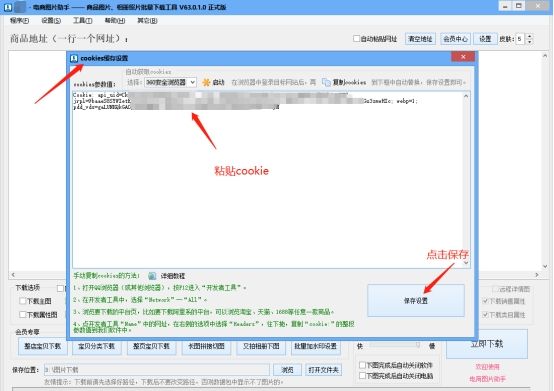Screen dimensions: 554x391
Task: Click the 宝贝分类下载 button
Action: tap(96, 346)
